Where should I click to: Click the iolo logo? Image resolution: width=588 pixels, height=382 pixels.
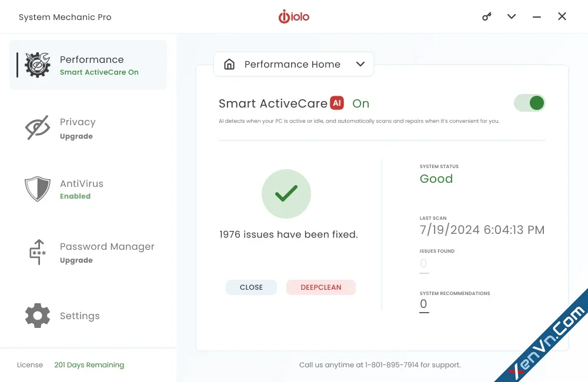tap(294, 16)
